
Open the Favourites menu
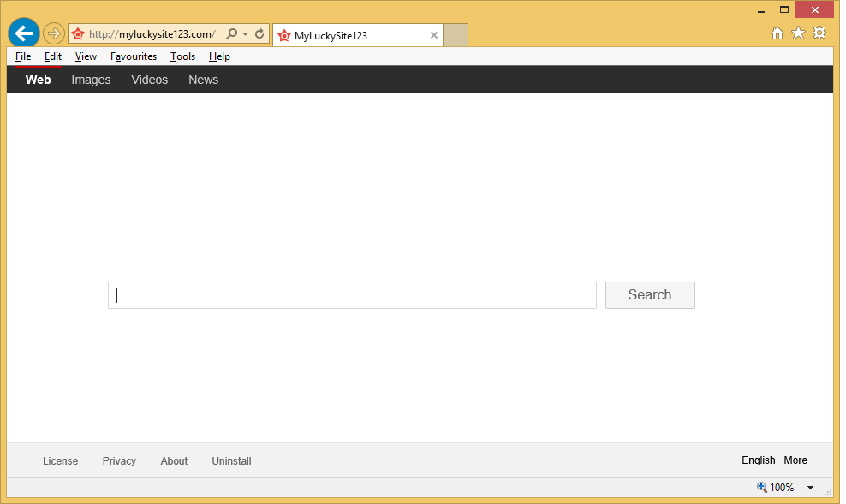[x=134, y=56]
